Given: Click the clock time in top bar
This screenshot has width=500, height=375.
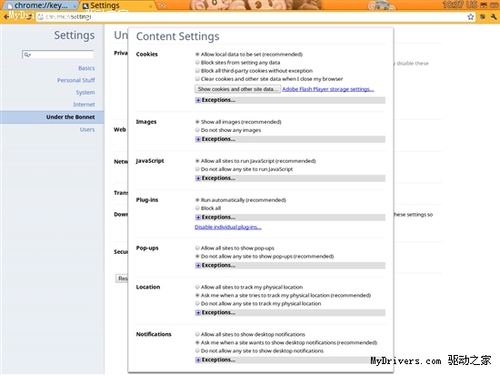Looking at the screenshot, I should tap(453, 5).
